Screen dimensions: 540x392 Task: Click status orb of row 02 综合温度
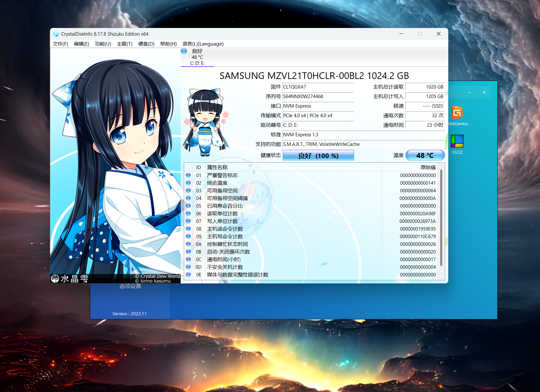(188, 183)
